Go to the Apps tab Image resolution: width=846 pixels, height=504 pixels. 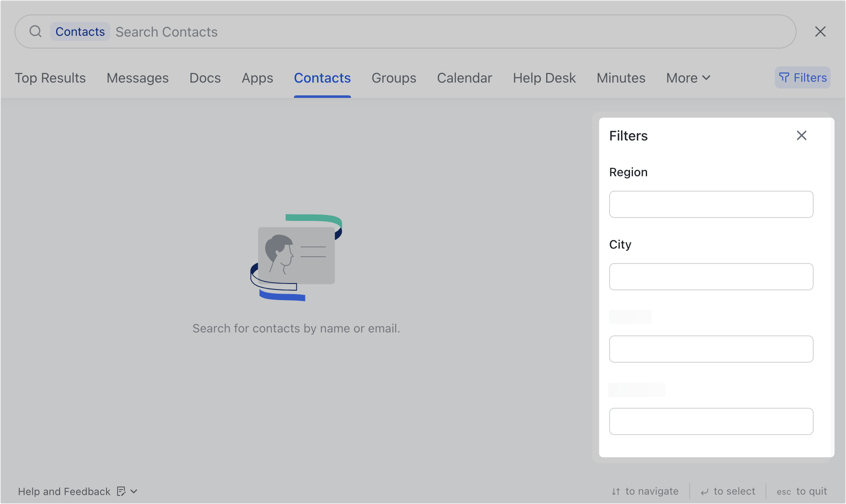[257, 78]
